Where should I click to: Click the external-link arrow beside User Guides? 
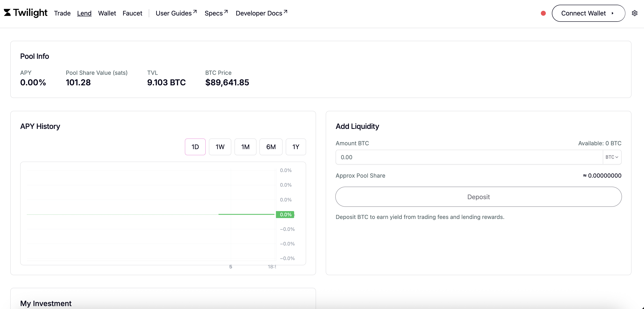(195, 12)
